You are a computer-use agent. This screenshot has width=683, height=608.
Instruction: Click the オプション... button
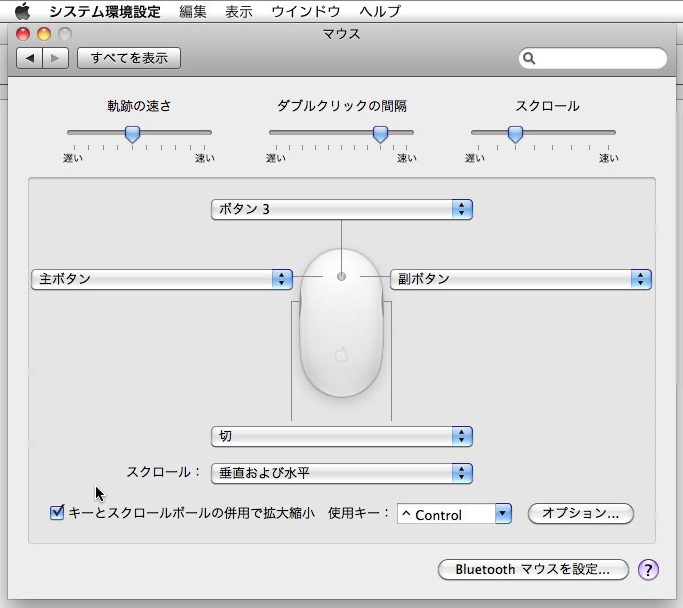point(581,513)
